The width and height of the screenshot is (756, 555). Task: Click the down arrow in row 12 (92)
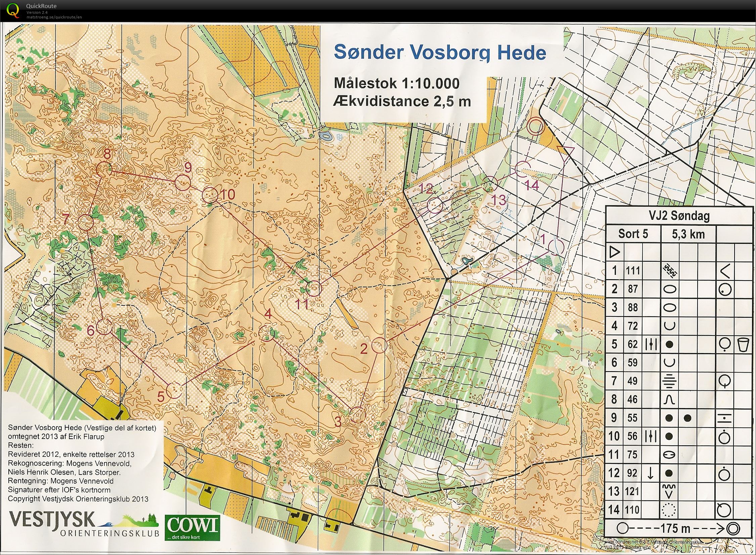click(x=651, y=473)
